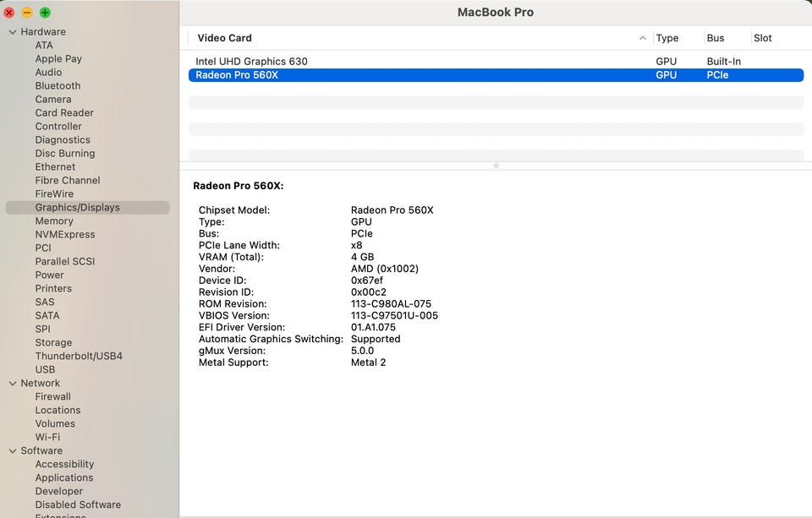
Task: Select SATA in the sidebar
Action: tap(47, 315)
